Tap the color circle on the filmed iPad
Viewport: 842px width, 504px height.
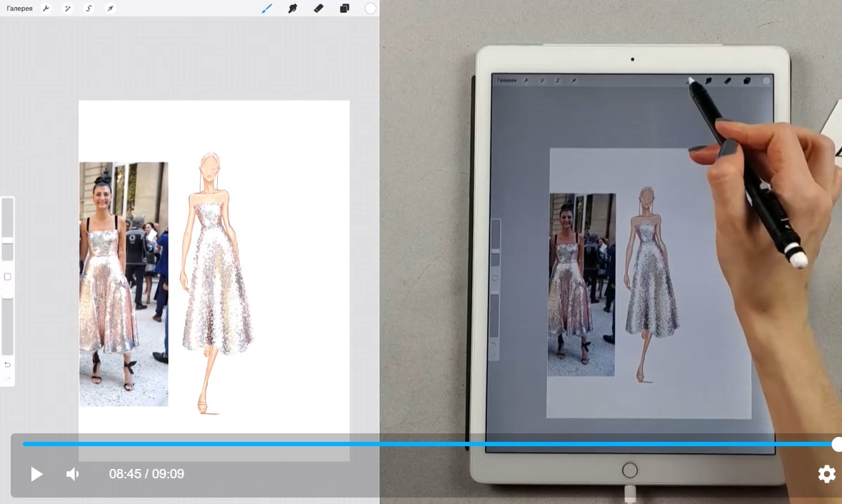pos(766,81)
